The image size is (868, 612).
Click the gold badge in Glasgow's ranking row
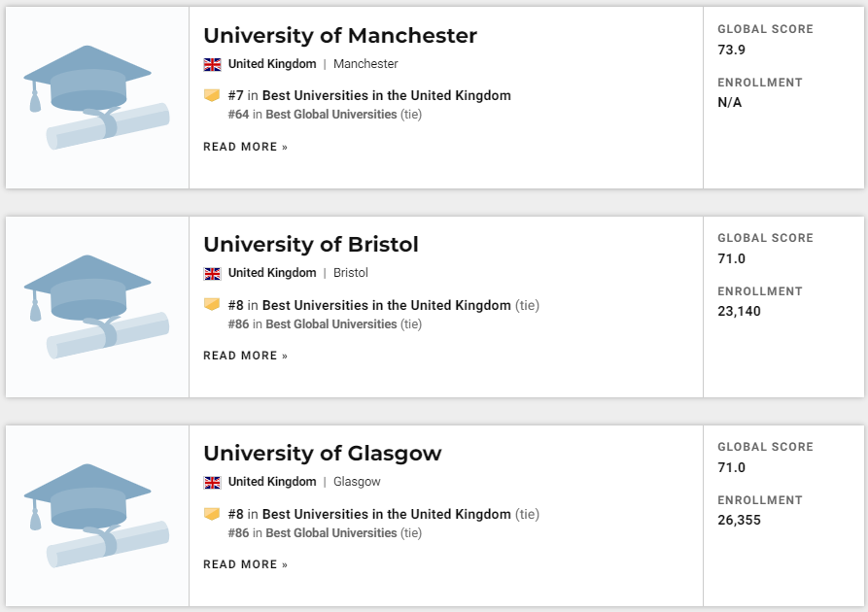[x=212, y=513]
